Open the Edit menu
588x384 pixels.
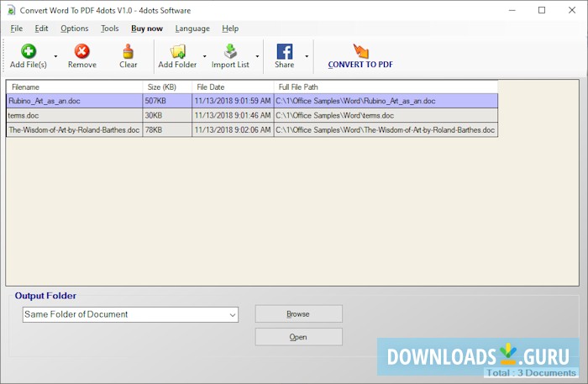41,29
